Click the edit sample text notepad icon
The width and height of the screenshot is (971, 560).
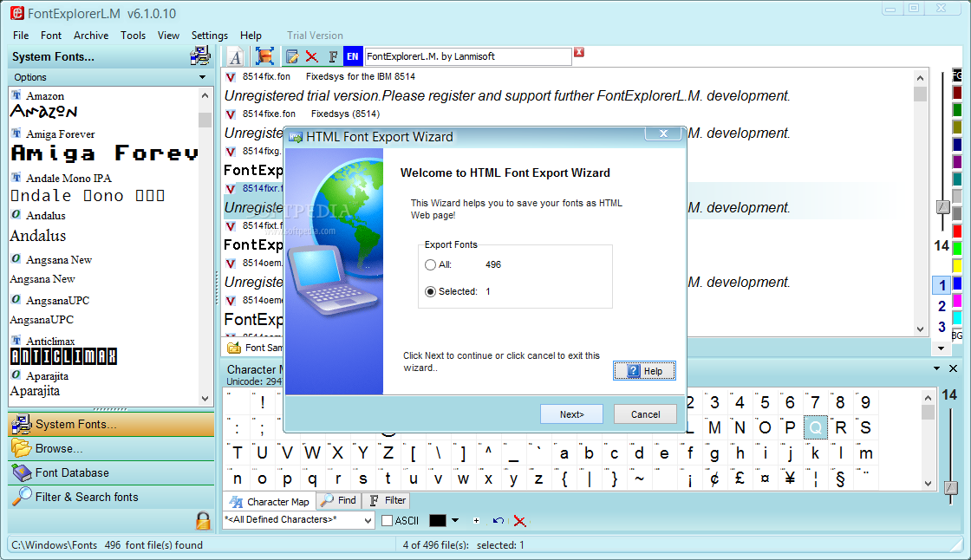(x=291, y=57)
